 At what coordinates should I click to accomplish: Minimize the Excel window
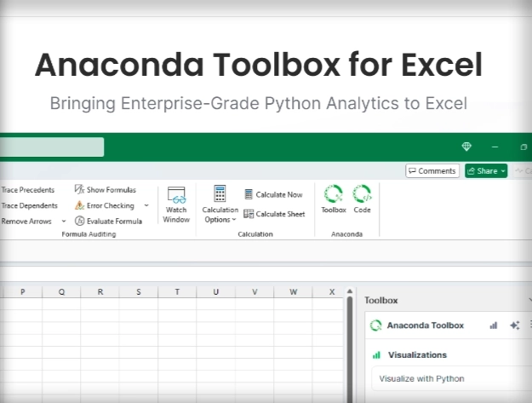pos(495,147)
